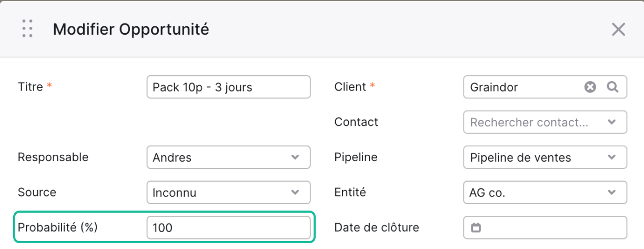The width and height of the screenshot is (644, 249).
Task: Click the Titre label
Action: pos(31,87)
